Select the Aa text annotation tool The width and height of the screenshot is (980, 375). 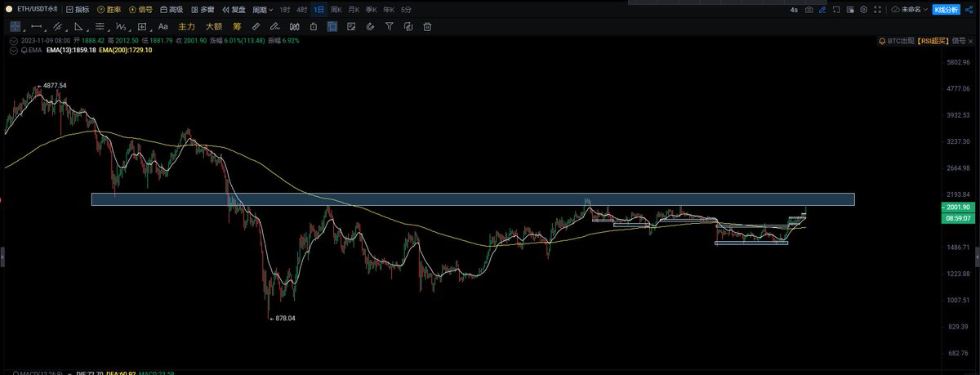tap(163, 27)
